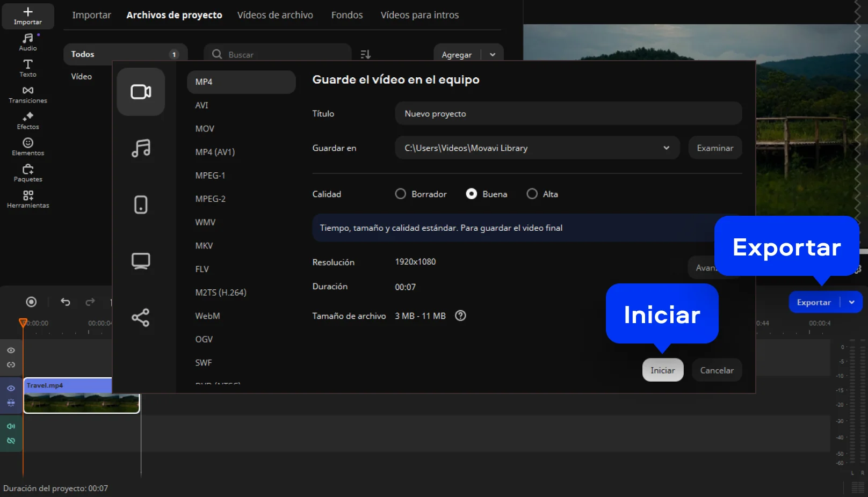Open the share online export icon
The image size is (868, 497).
tap(141, 318)
